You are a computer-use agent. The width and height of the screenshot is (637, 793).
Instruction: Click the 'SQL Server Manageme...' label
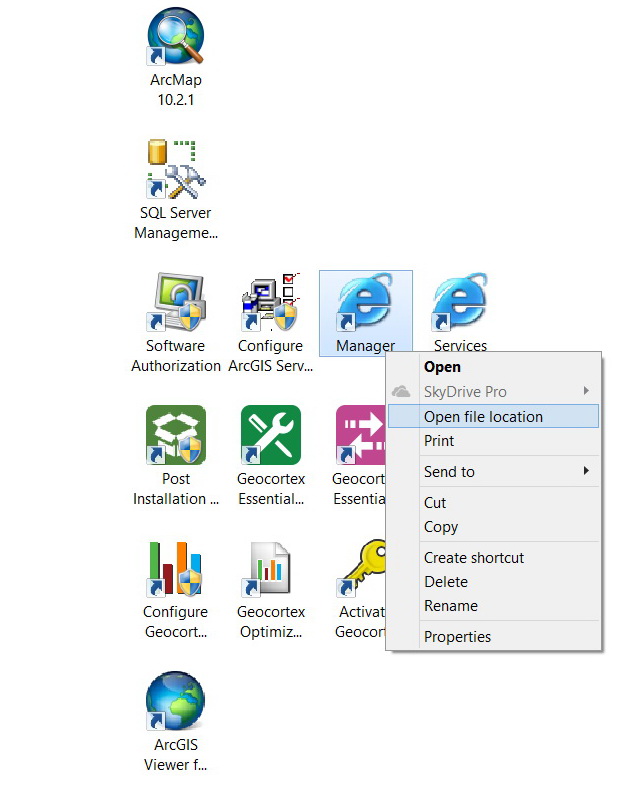(175, 223)
